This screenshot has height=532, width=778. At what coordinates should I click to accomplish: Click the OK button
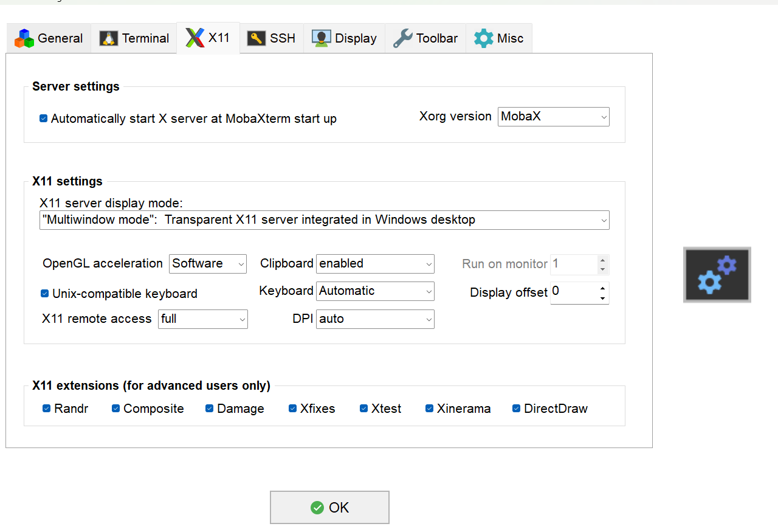coord(329,508)
